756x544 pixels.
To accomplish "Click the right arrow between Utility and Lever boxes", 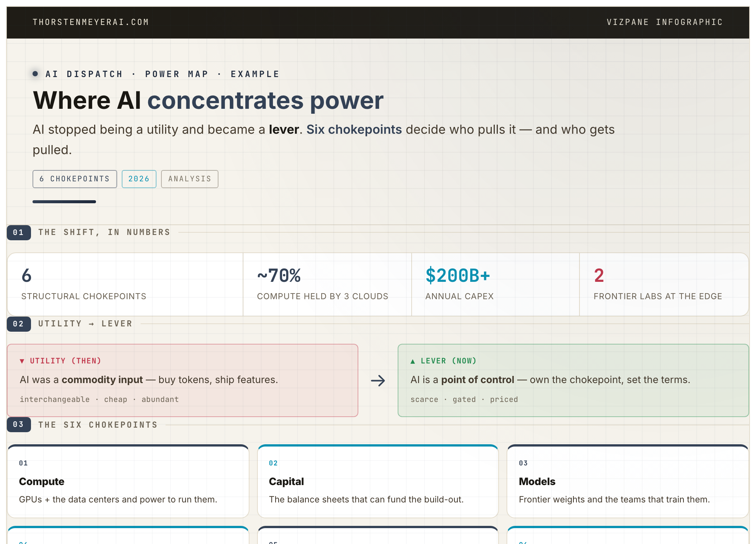I will coord(378,380).
